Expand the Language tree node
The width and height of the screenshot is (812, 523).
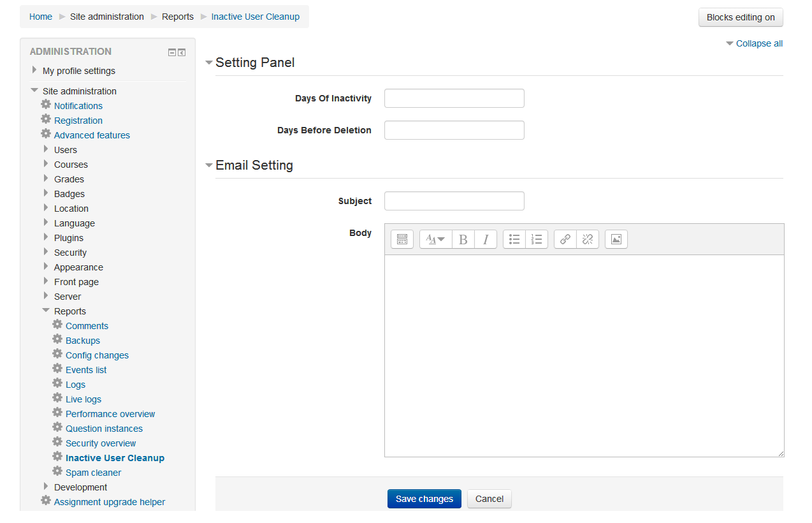point(46,223)
